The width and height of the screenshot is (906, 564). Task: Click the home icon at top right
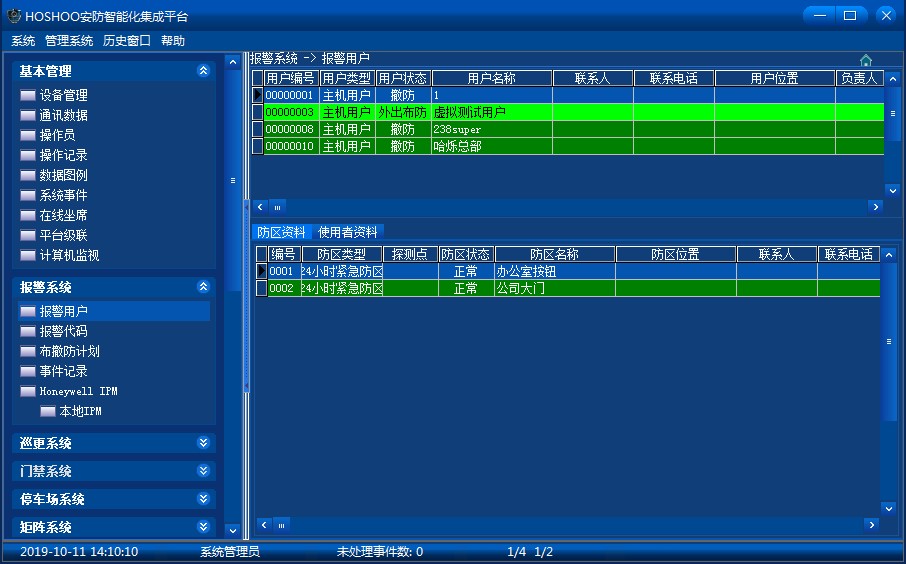point(866,60)
